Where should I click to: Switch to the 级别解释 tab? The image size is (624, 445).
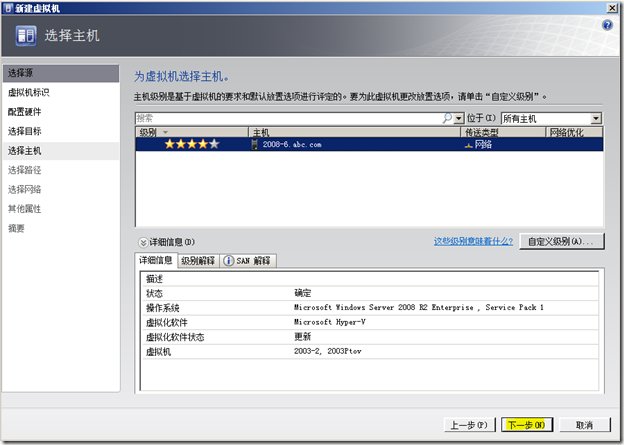click(x=198, y=261)
